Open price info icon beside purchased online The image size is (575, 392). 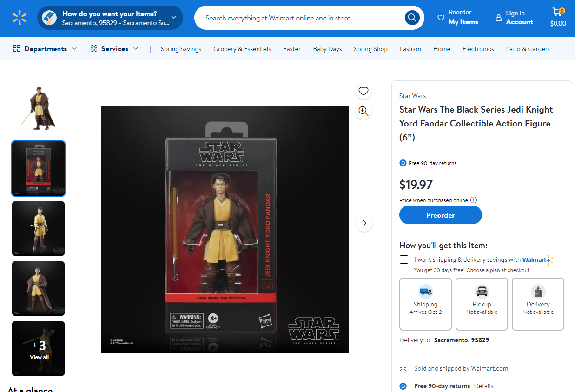(474, 200)
